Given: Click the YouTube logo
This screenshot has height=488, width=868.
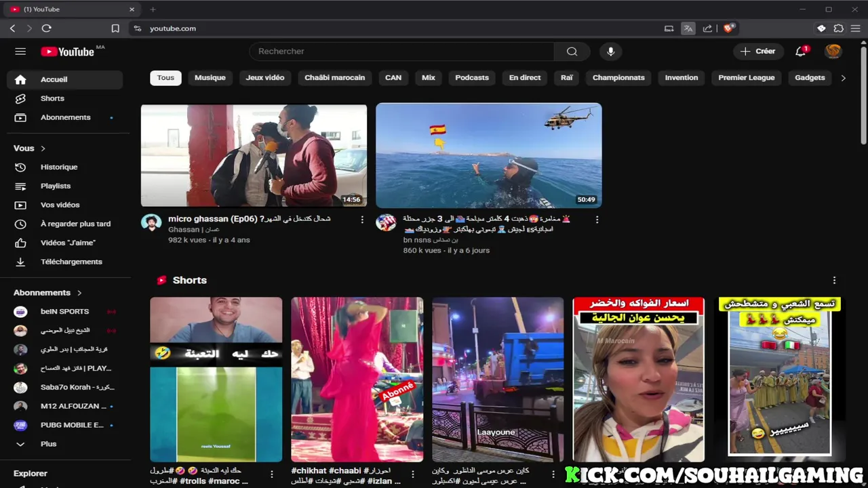Looking at the screenshot, I should click(x=67, y=52).
